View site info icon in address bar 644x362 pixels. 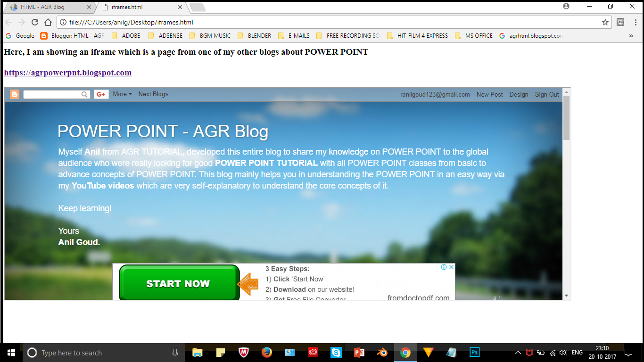(63, 22)
